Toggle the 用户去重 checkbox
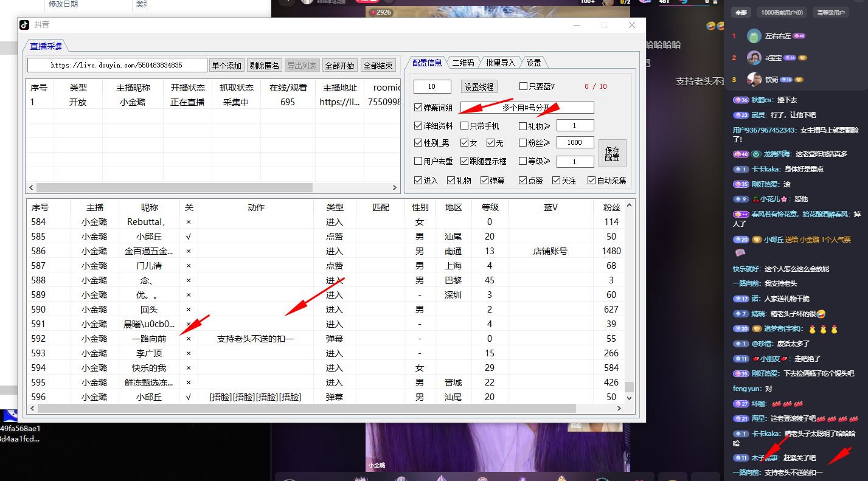The height and width of the screenshot is (481, 868). (x=418, y=161)
